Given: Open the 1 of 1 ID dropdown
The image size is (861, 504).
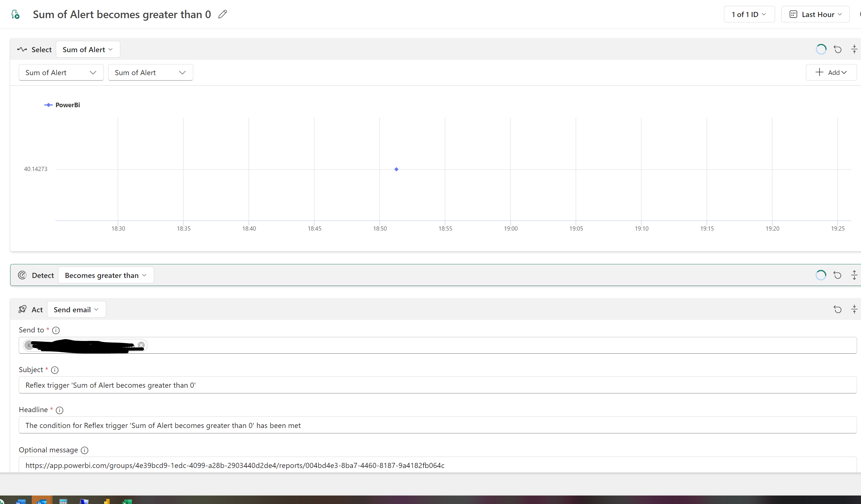Looking at the screenshot, I should click(749, 14).
